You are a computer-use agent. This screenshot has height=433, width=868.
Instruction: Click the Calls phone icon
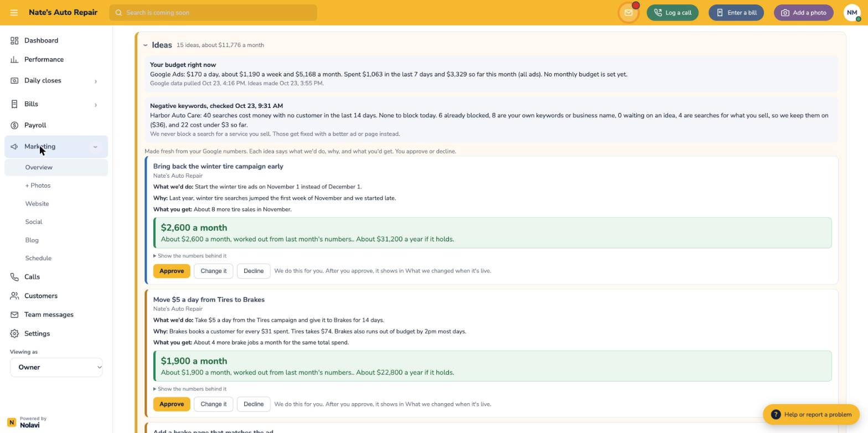point(14,277)
